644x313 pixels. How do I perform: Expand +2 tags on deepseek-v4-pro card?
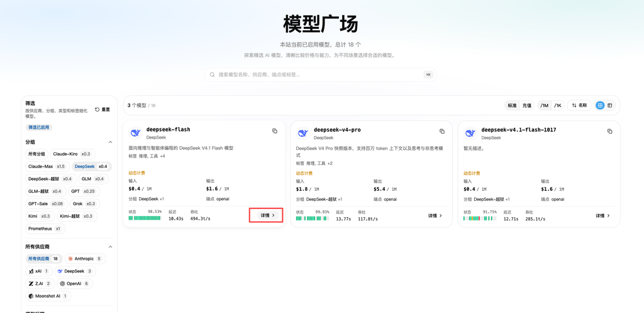tap(330, 163)
